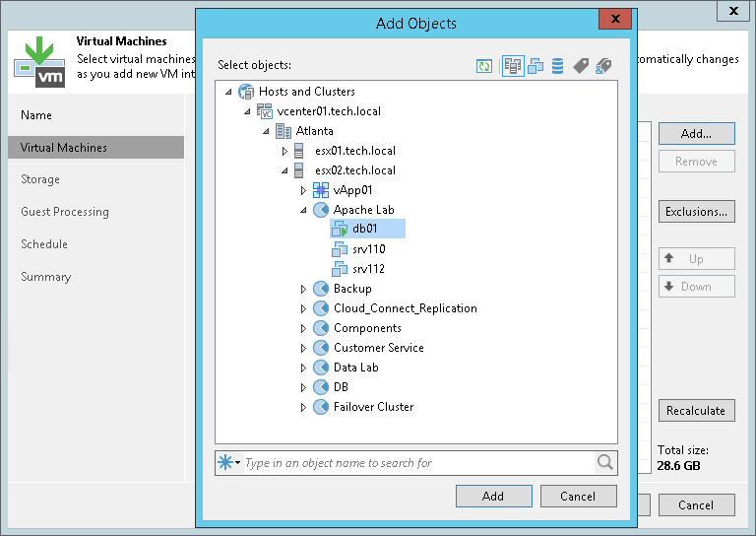756x536 pixels.
Task: Click the Customer Service pool icon
Action: pos(321,348)
